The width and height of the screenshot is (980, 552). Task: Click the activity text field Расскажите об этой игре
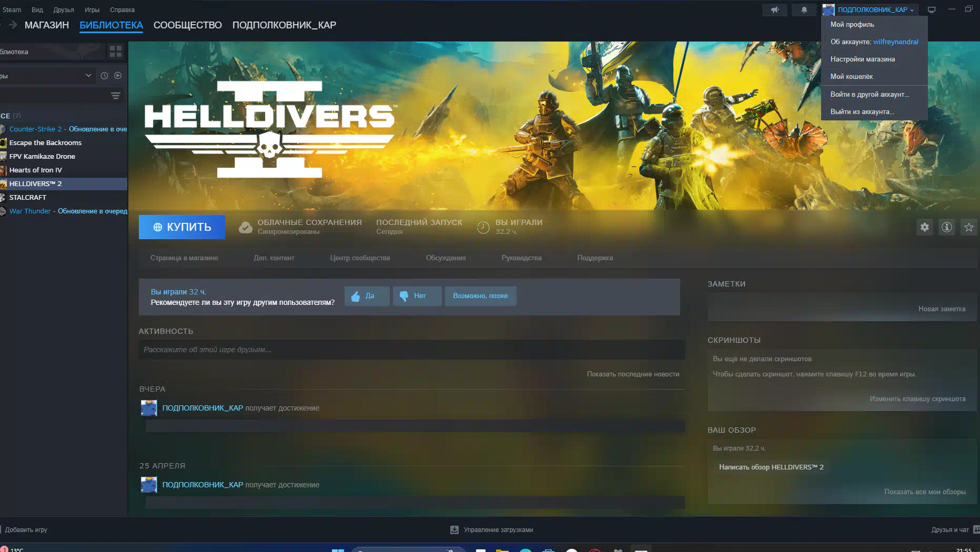(411, 350)
